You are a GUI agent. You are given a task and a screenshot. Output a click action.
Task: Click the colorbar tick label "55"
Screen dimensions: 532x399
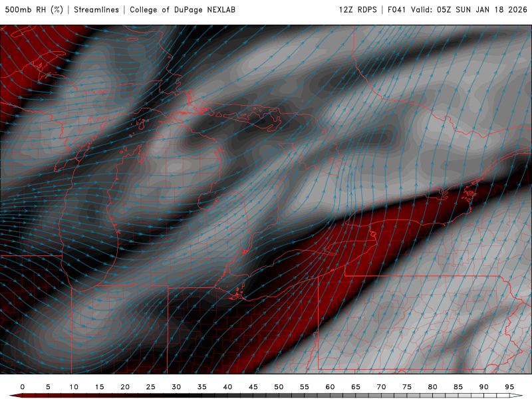click(305, 387)
